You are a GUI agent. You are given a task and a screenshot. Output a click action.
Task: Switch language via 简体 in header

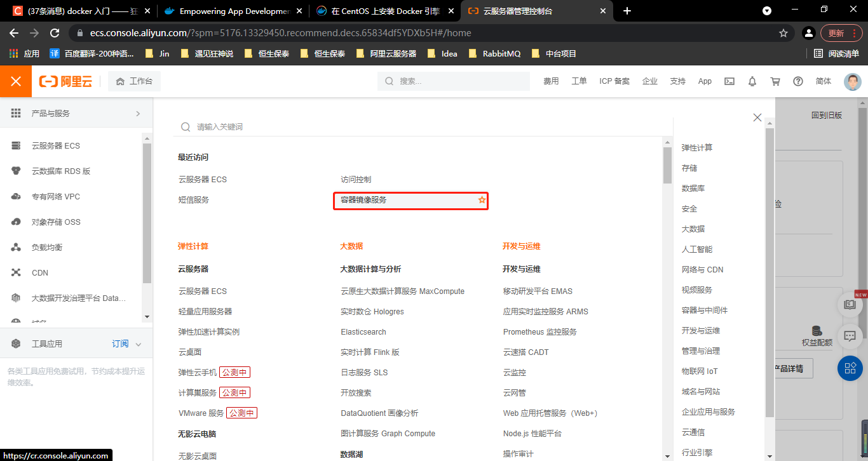[824, 81]
